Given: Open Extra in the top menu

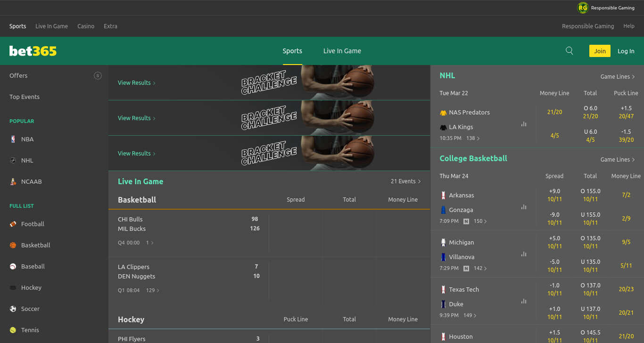Looking at the screenshot, I should coord(110,26).
